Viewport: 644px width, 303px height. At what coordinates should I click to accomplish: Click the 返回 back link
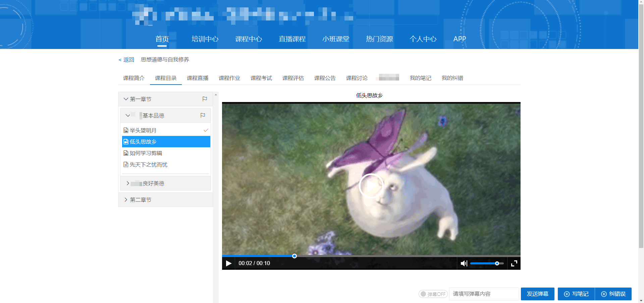pos(126,60)
